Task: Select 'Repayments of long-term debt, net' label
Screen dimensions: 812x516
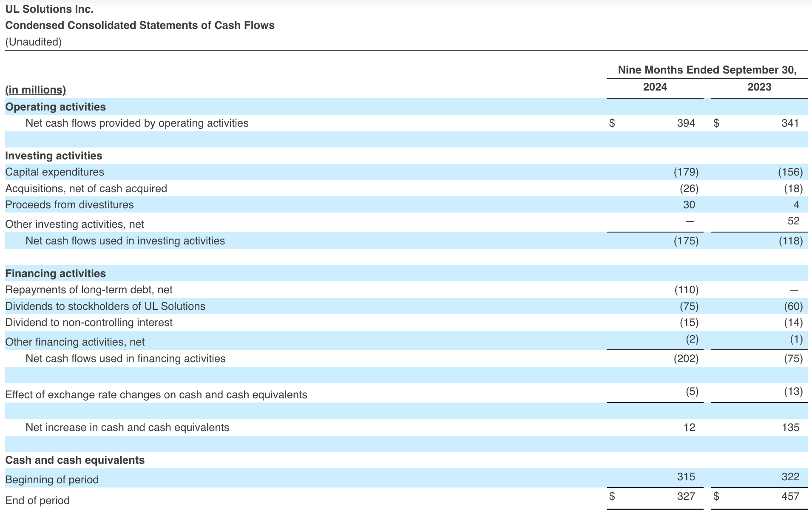Action: (89, 290)
